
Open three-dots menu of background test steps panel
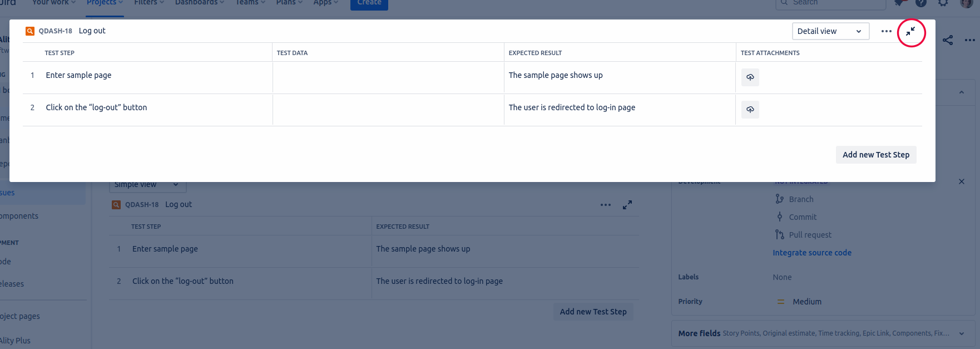pos(606,205)
